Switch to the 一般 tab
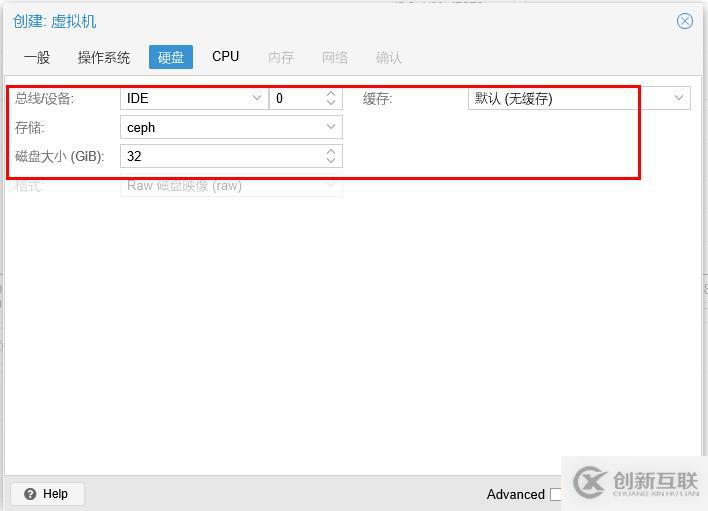The width and height of the screenshot is (708, 511). click(37, 57)
